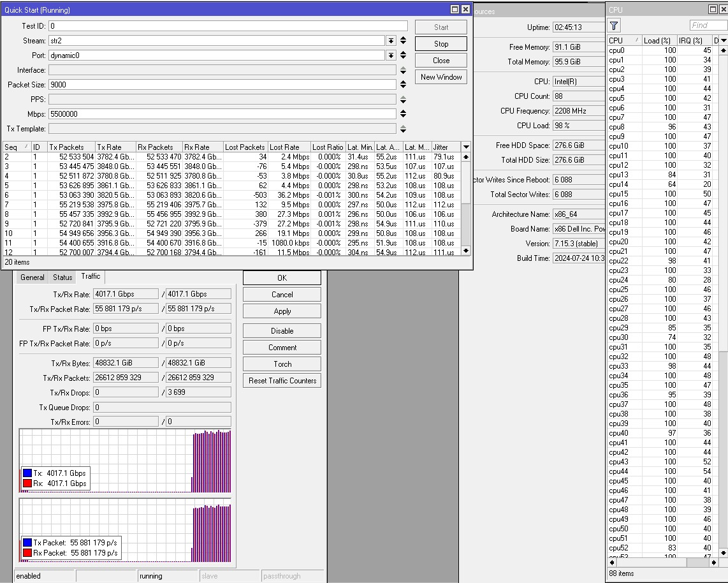Click the 'running' status bar entry
The height and width of the screenshot is (583, 728).
click(x=168, y=575)
